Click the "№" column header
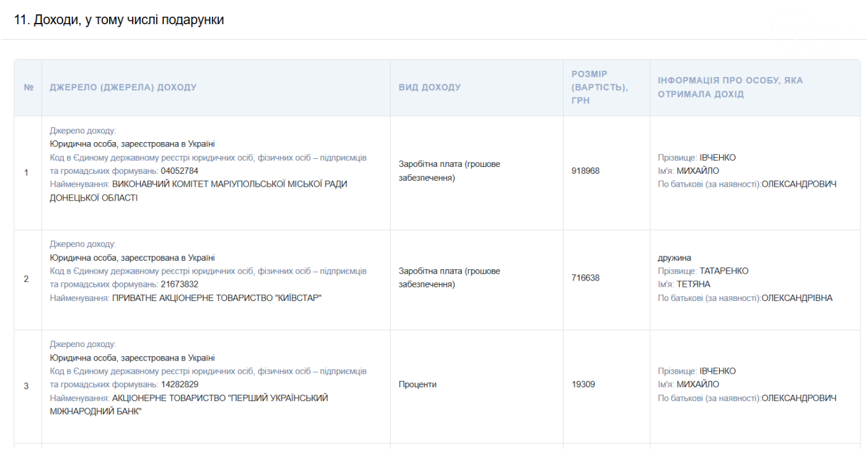This screenshot has height=450, width=868. tap(28, 88)
